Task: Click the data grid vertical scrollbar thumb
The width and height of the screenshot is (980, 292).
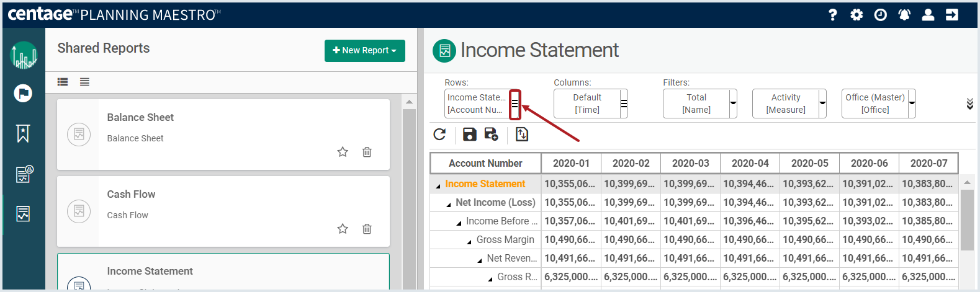Action: [x=967, y=220]
